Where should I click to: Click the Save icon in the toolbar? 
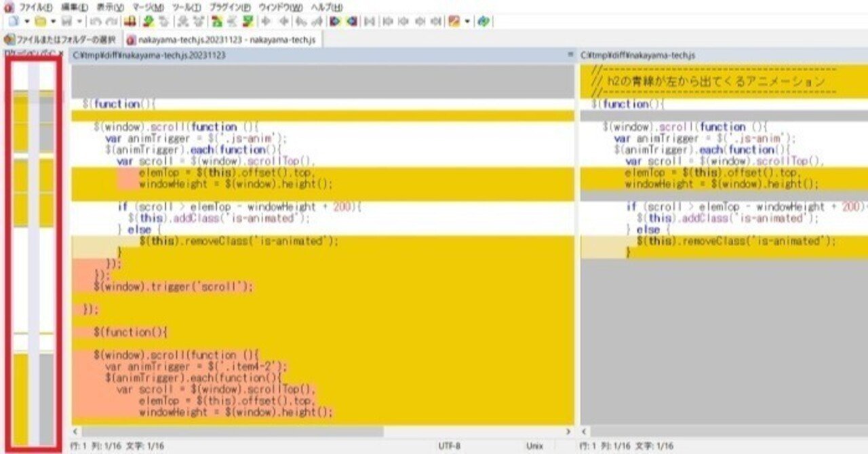(66, 22)
